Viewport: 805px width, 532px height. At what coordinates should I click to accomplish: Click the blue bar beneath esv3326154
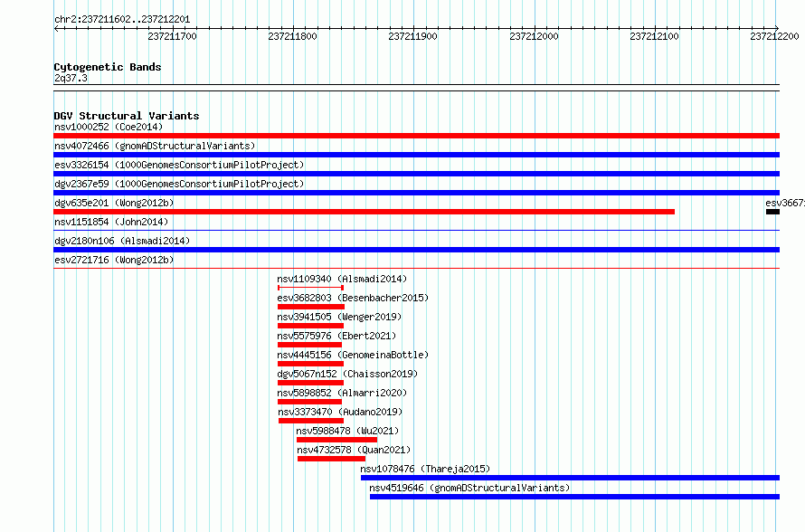click(x=416, y=174)
